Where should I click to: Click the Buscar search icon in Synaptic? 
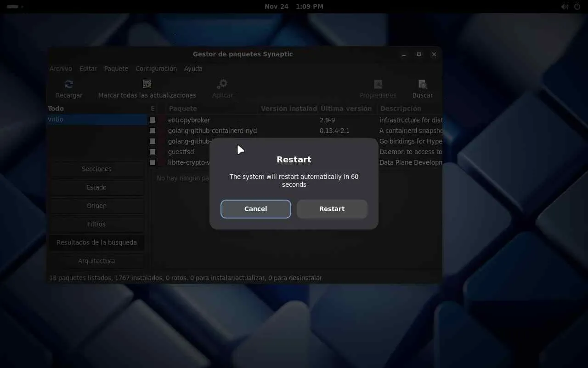(x=423, y=84)
